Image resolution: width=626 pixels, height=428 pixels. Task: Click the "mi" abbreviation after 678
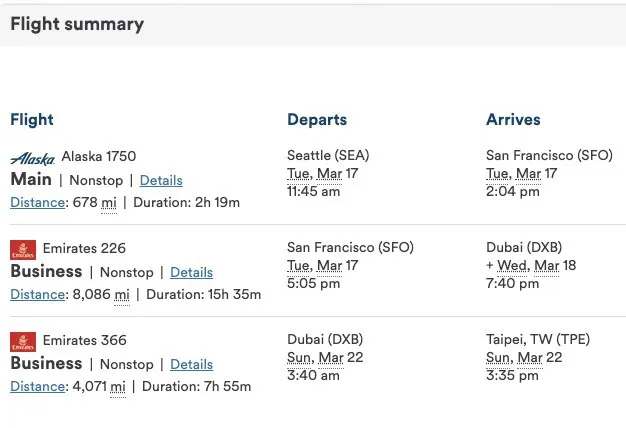tap(107, 202)
